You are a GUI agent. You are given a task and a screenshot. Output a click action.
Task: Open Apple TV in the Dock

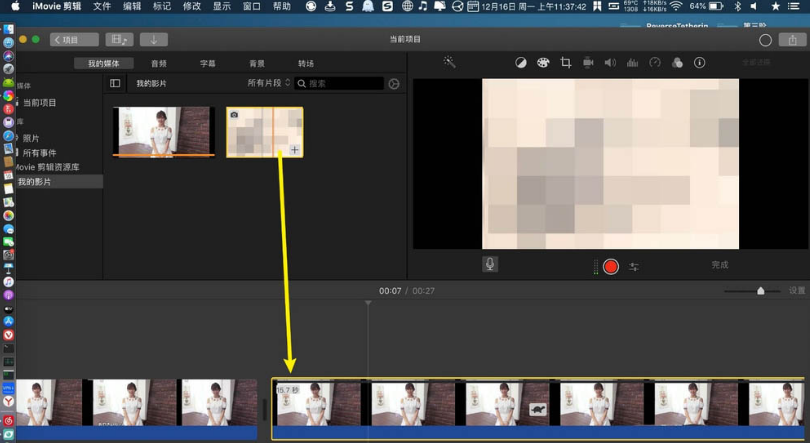(8, 309)
